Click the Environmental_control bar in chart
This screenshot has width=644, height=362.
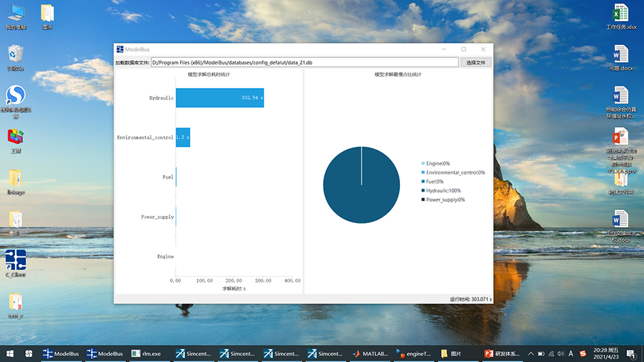coord(183,137)
